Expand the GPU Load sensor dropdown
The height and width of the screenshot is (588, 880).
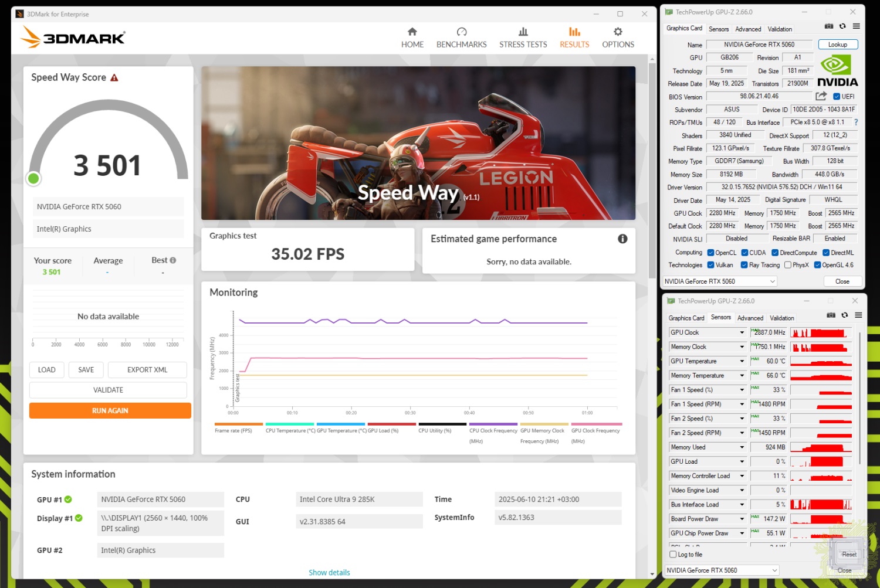pyautogui.click(x=742, y=461)
